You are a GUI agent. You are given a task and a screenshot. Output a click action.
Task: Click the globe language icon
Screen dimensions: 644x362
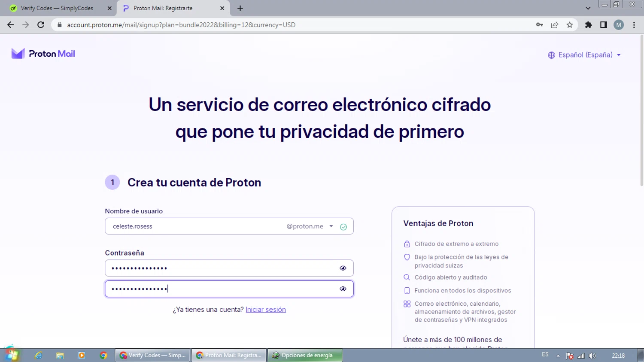pyautogui.click(x=551, y=55)
